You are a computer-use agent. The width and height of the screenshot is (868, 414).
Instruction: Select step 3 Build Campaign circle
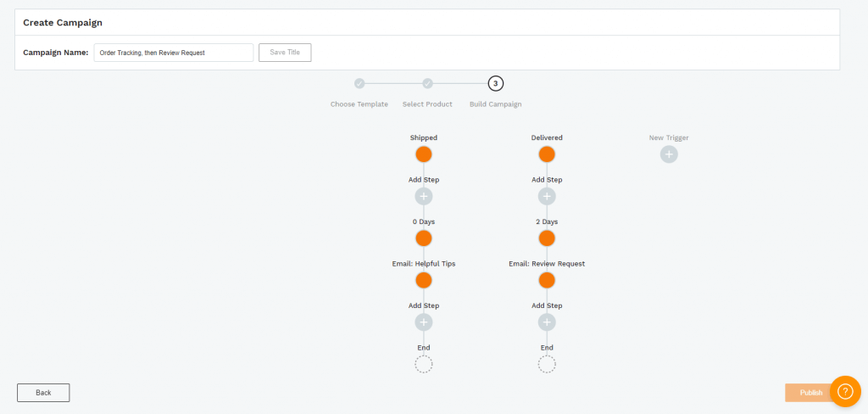point(495,84)
